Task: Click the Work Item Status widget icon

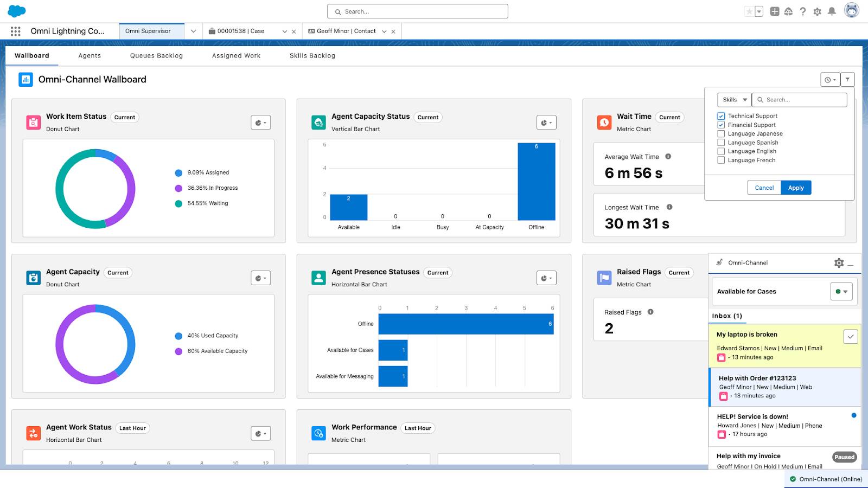Action: click(34, 123)
